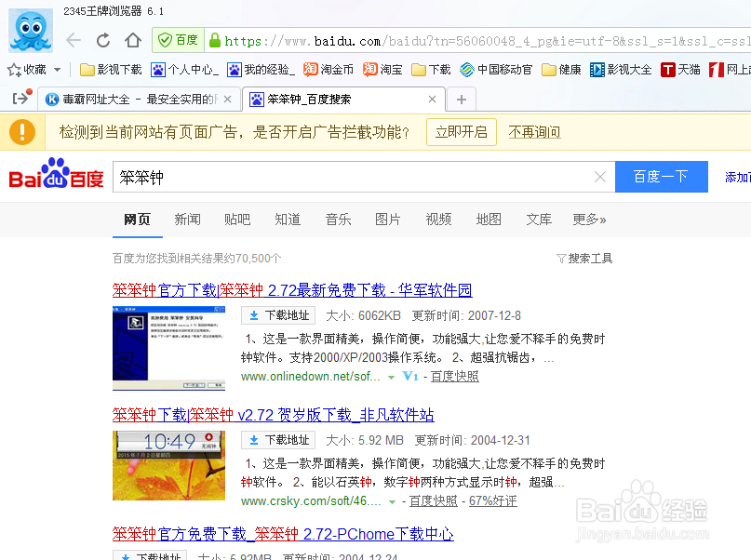
Task: Select the 网页 search tab
Action: 137,220
